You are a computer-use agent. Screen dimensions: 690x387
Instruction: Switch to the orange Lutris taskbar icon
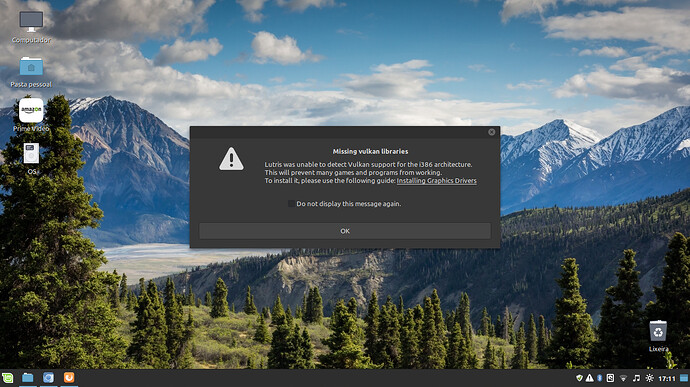tap(69, 378)
